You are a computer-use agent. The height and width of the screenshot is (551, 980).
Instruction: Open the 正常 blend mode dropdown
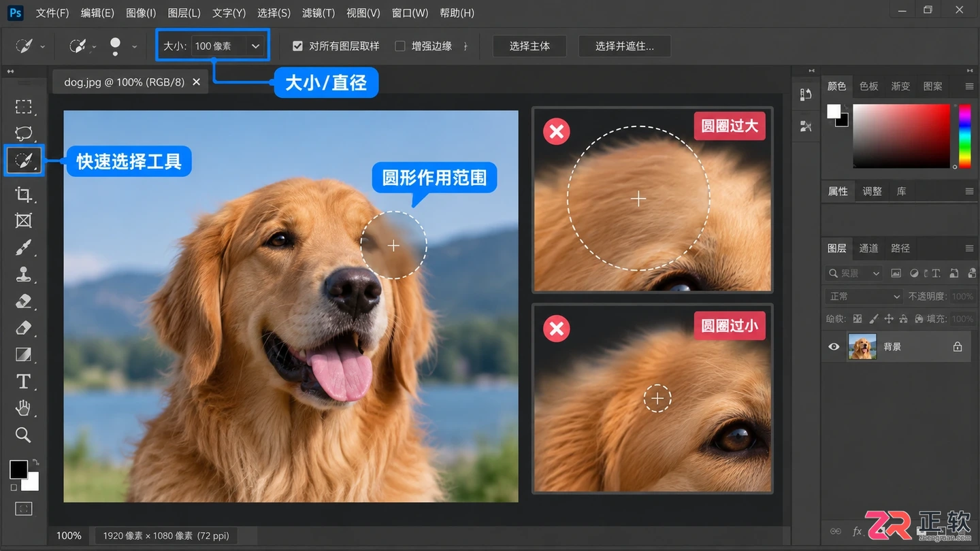pos(865,297)
